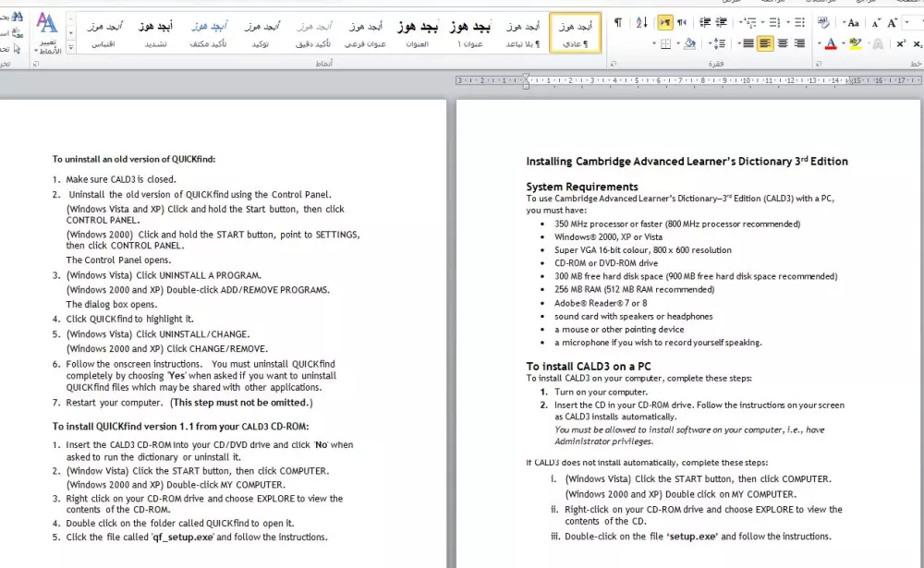
Task: Toggle show/hide paragraph marks (¶)
Action: pos(618,22)
